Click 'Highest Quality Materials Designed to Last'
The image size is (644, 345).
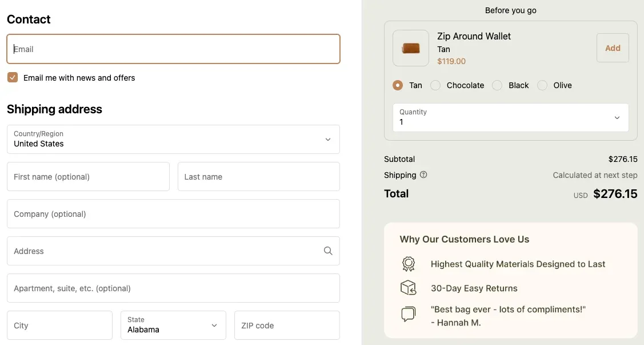click(x=518, y=264)
